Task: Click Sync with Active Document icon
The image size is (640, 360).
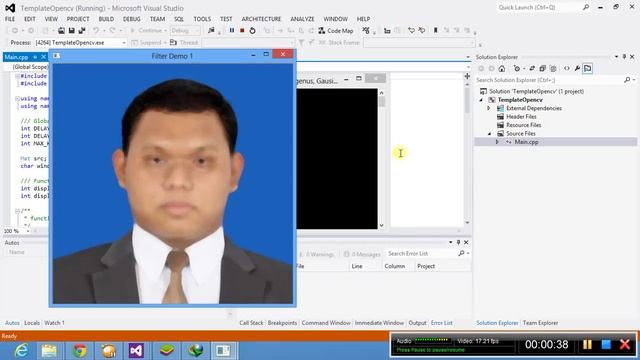Action: coord(532,69)
